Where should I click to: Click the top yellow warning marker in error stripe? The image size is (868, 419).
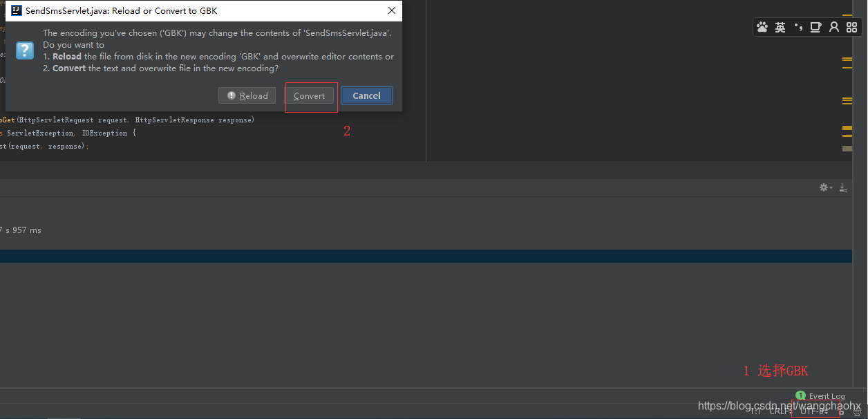click(x=847, y=15)
